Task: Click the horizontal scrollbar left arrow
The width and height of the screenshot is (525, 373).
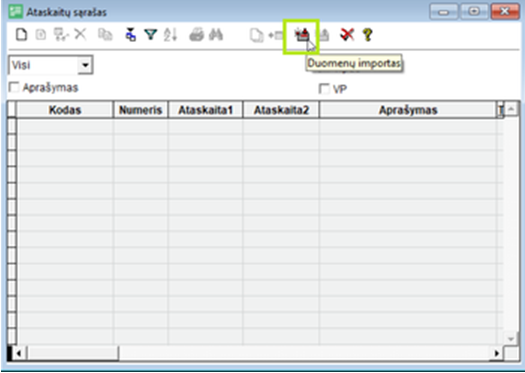Action: tap(19, 353)
